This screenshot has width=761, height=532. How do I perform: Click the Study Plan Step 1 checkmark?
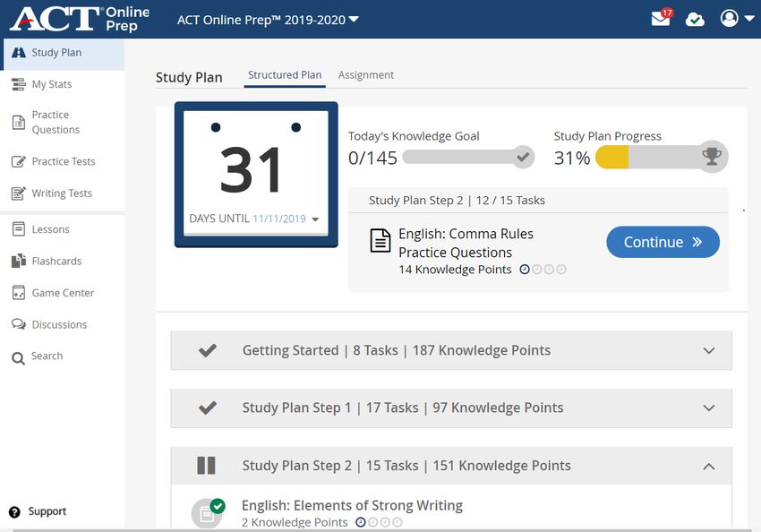(x=208, y=408)
